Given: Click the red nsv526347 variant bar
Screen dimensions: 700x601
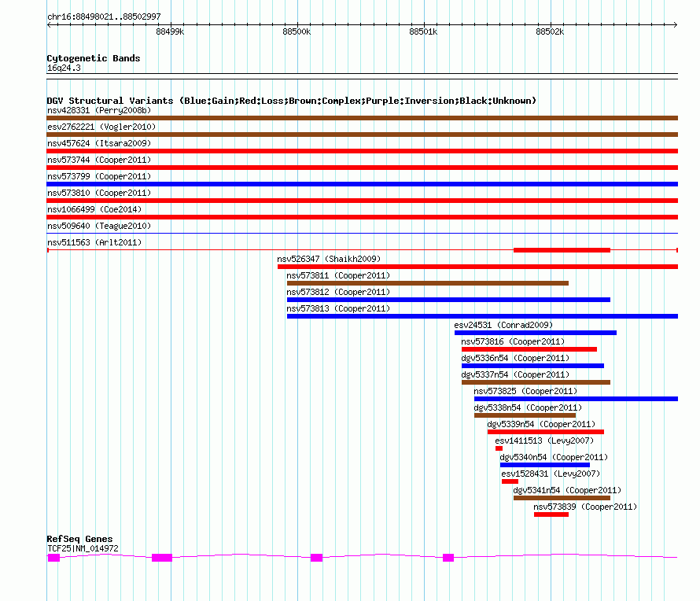Looking at the screenshot, I should pyautogui.click(x=477, y=267).
